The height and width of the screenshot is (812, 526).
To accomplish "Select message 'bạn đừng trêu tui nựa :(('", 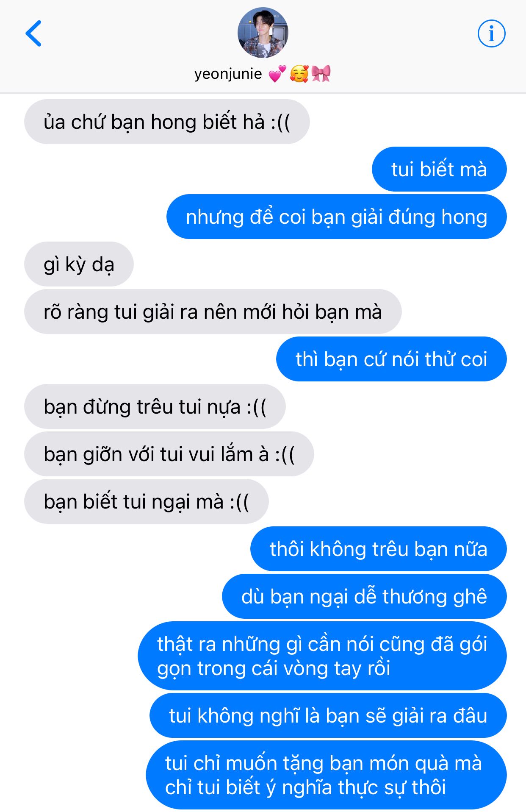I will coord(155,406).
